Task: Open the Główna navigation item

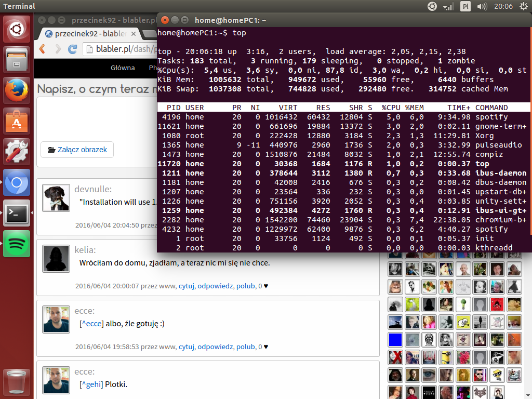Action: tap(123, 68)
